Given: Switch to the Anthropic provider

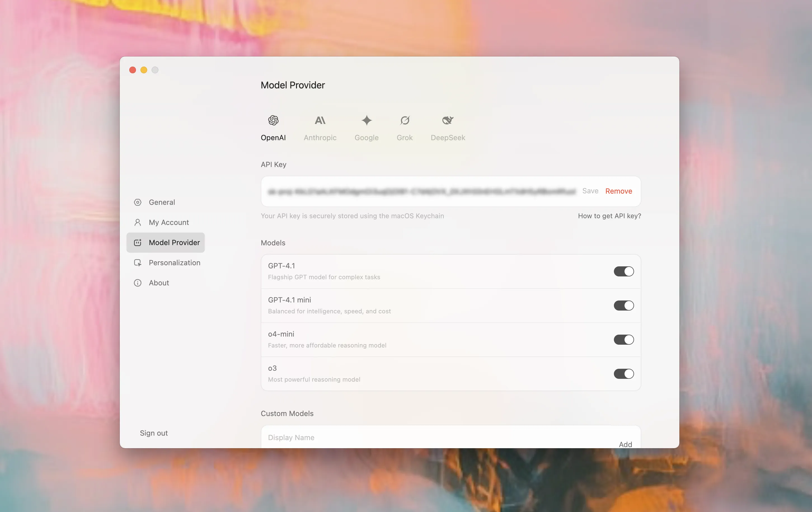Looking at the screenshot, I should [320, 121].
